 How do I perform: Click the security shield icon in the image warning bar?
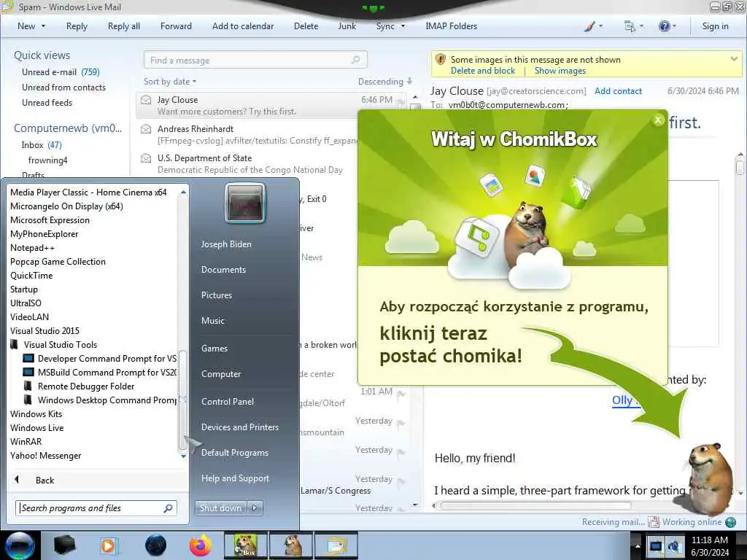coord(441,60)
